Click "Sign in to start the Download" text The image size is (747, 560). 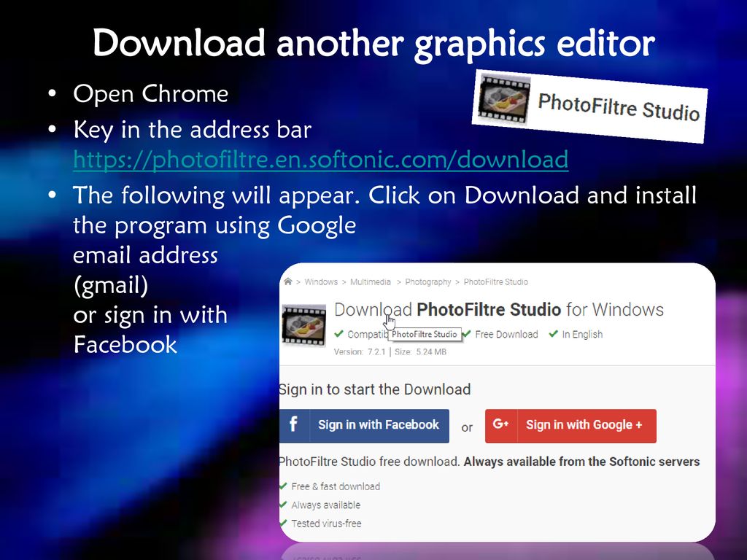click(x=375, y=389)
